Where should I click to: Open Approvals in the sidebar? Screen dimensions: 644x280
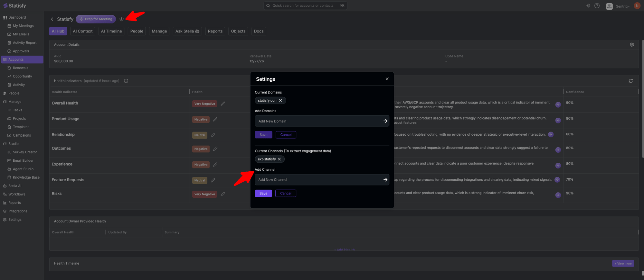pyautogui.click(x=21, y=51)
